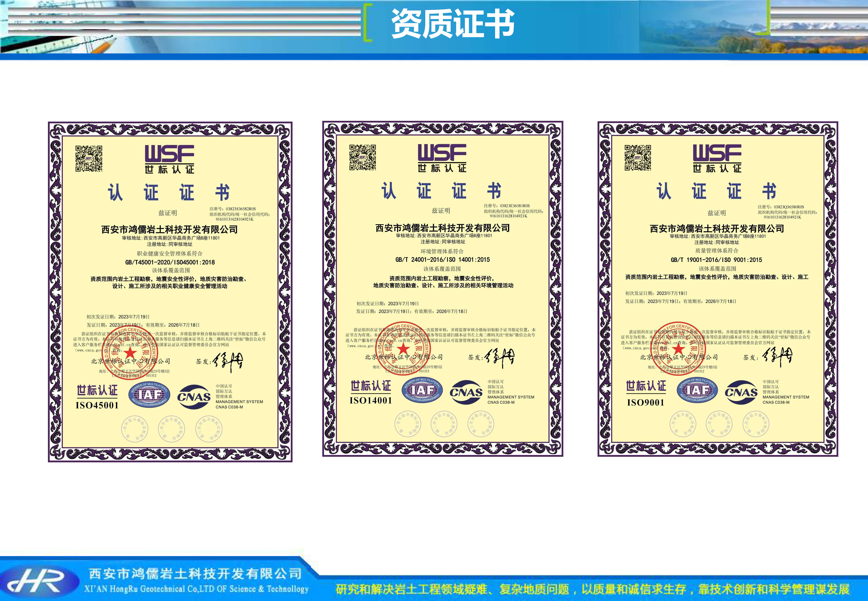The height and width of the screenshot is (601, 868).
Task: Click the ISO14001 label text
Action: [x=371, y=401]
